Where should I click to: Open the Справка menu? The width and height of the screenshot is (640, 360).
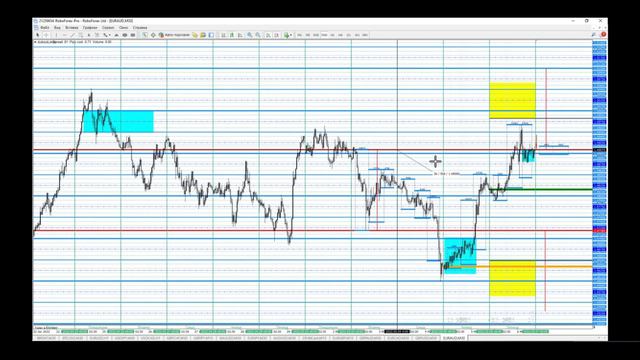click(x=140, y=28)
